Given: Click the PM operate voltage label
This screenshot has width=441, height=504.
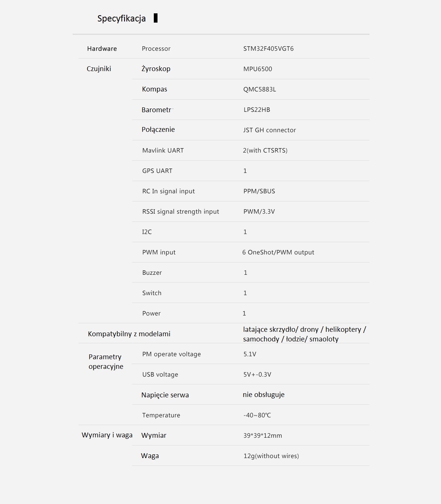Looking at the screenshot, I should tap(171, 354).
